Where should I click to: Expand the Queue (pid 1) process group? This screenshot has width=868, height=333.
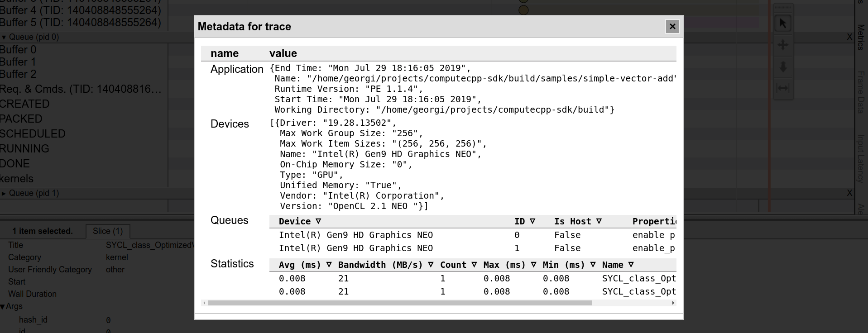click(4, 193)
